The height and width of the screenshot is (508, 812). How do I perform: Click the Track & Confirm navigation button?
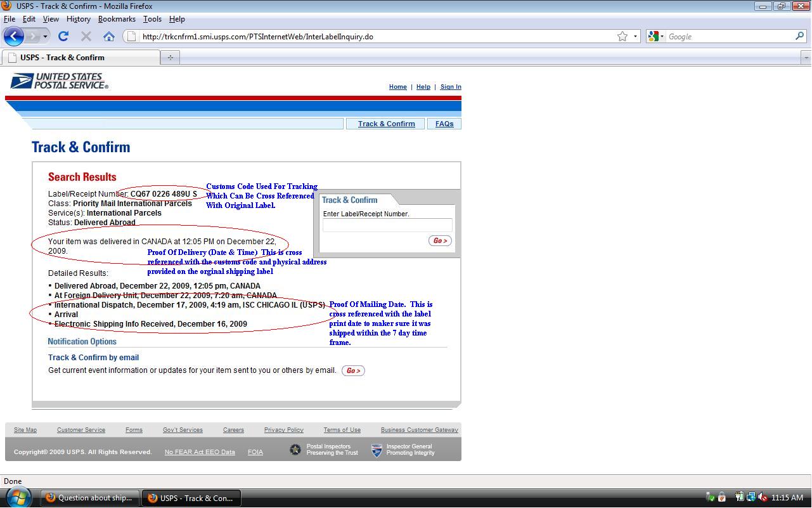click(x=386, y=124)
